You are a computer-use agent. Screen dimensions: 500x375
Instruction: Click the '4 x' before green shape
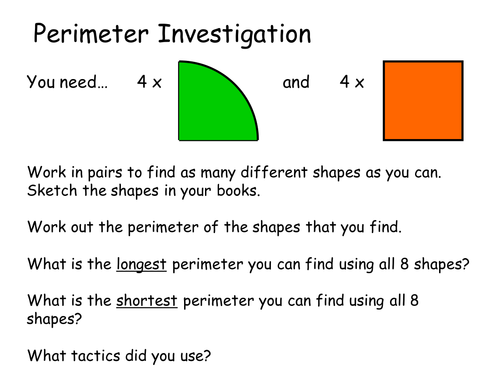pyautogui.click(x=149, y=82)
